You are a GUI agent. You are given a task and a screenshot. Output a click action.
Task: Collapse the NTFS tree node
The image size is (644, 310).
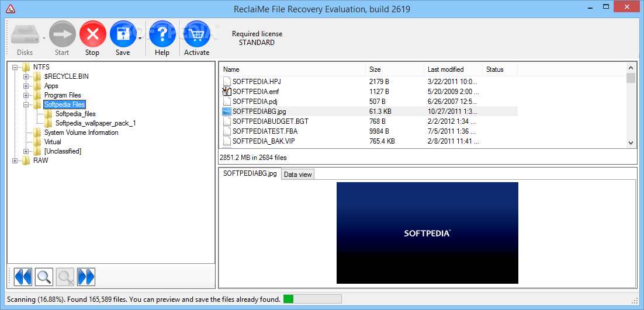(15, 67)
